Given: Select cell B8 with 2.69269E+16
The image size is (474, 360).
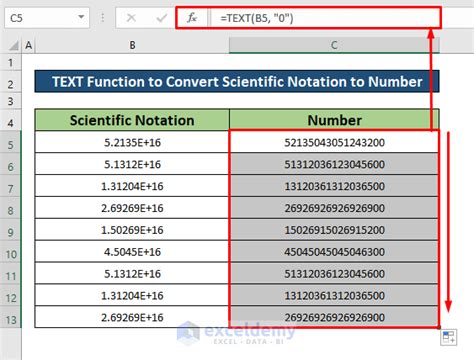Looking at the screenshot, I should (x=132, y=208).
